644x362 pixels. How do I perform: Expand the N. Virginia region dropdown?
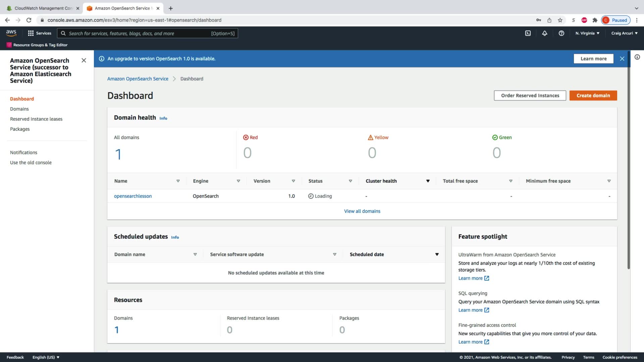(587, 33)
